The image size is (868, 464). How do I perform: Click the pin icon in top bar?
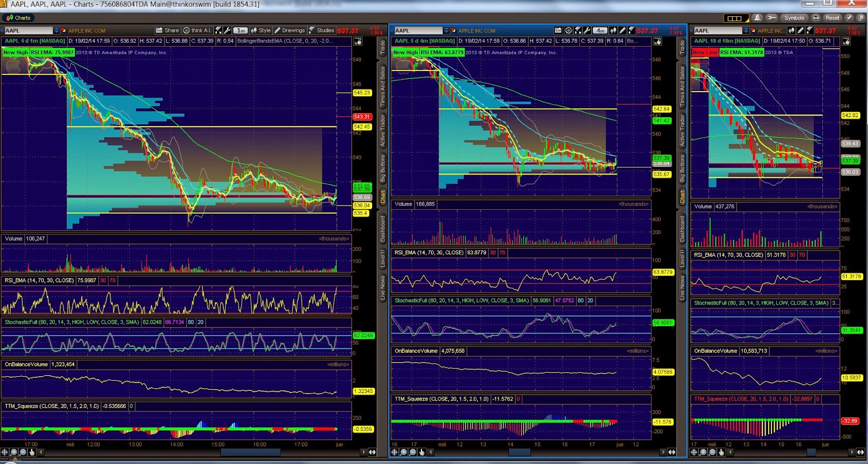click(x=849, y=18)
